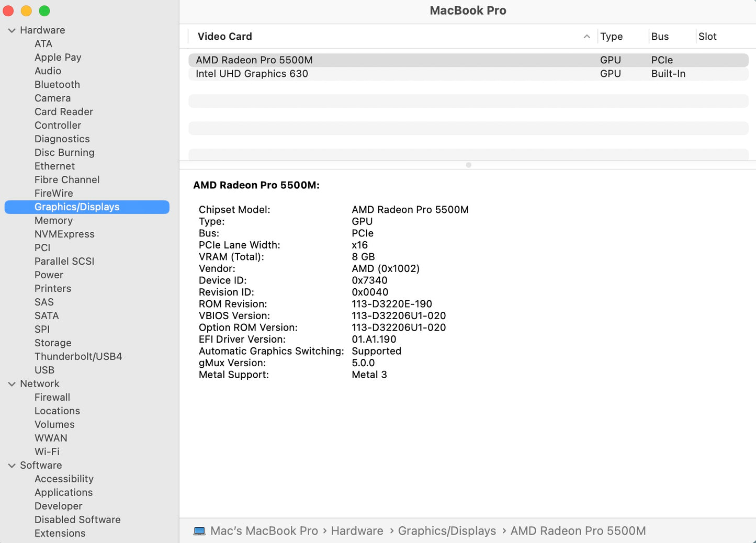The height and width of the screenshot is (543, 756).
Task: Collapse the Software section
Action: pyautogui.click(x=12, y=465)
